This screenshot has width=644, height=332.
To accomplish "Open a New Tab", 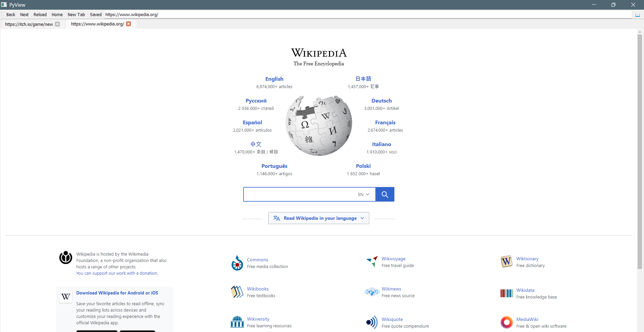I will (x=76, y=14).
